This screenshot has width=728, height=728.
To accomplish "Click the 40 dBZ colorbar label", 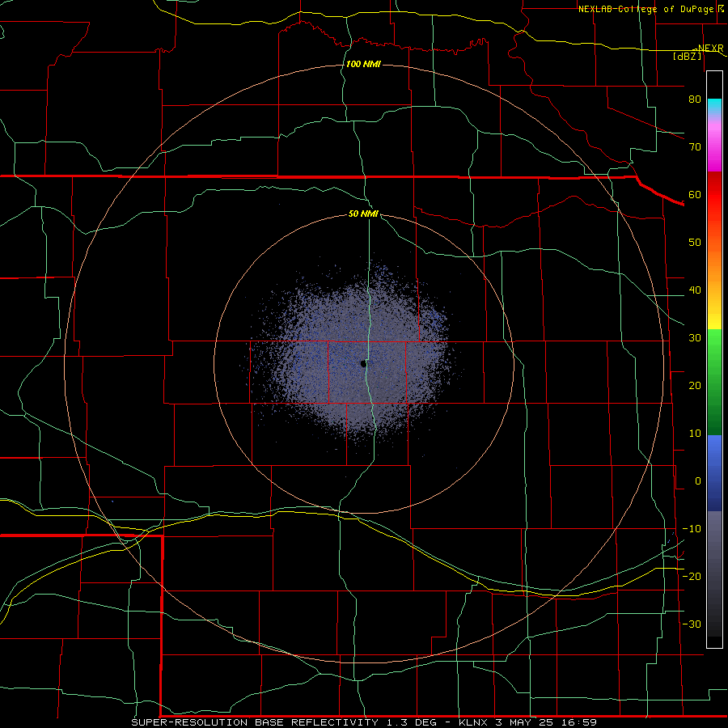I will click(695, 290).
